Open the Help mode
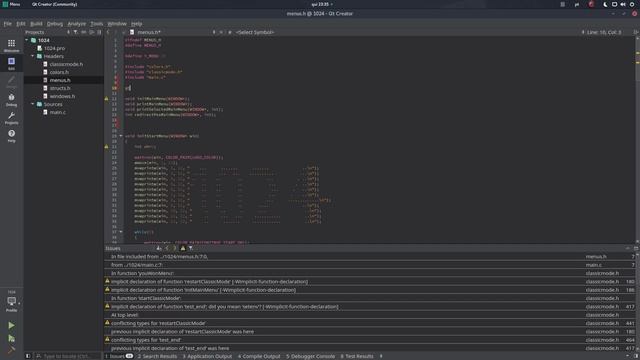The image size is (640, 360). tap(11, 136)
